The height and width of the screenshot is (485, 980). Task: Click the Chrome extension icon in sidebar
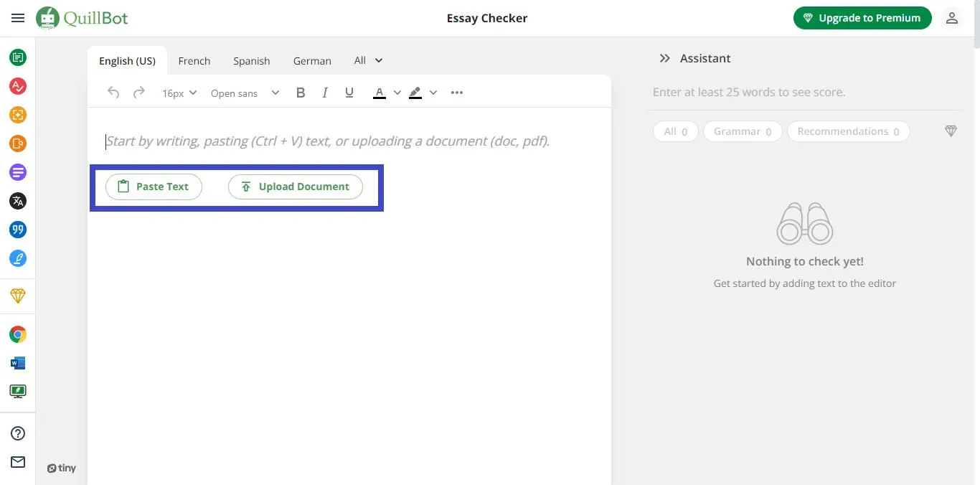[x=18, y=334]
